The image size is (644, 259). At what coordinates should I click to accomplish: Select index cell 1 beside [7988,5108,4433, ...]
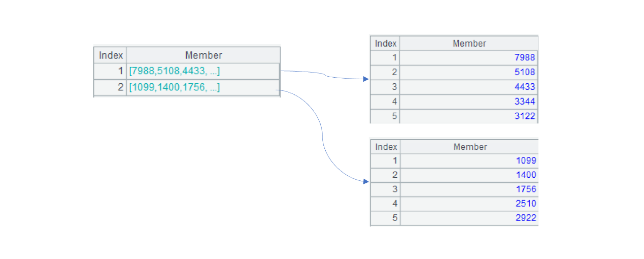coord(111,71)
